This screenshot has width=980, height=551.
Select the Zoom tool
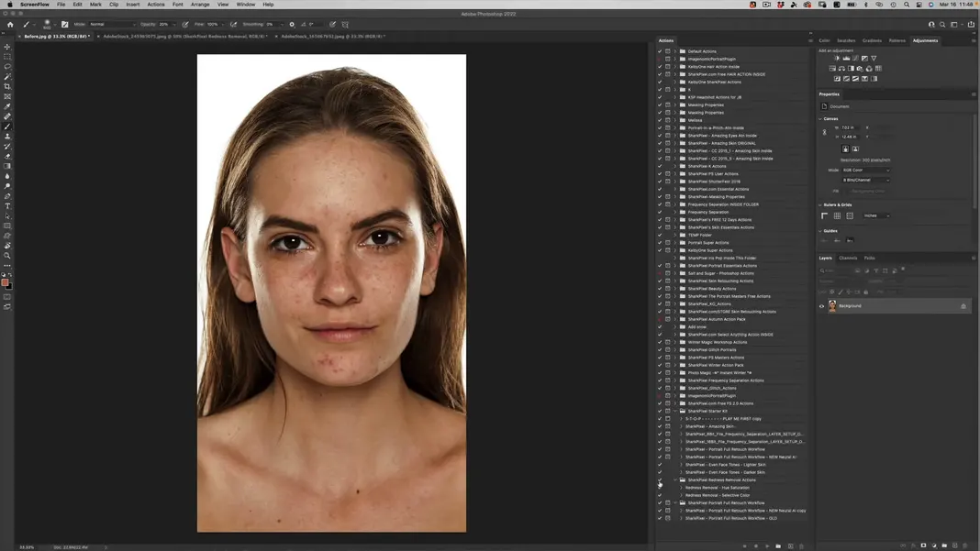pos(7,256)
